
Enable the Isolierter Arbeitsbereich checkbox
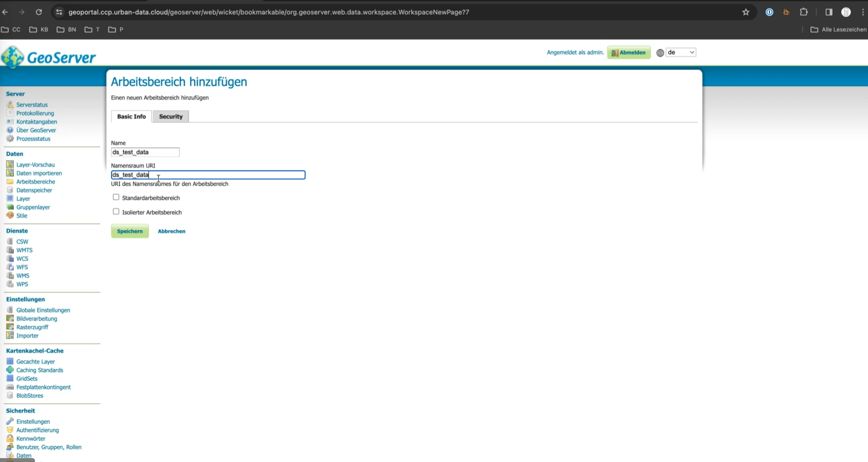116,212
